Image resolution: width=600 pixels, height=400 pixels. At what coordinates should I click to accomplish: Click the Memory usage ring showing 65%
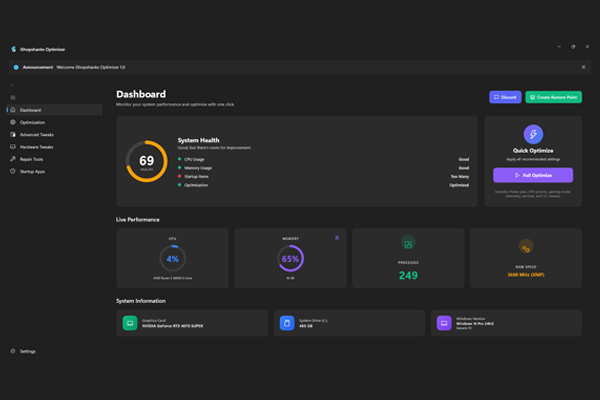pyautogui.click(x=290, y=259)
